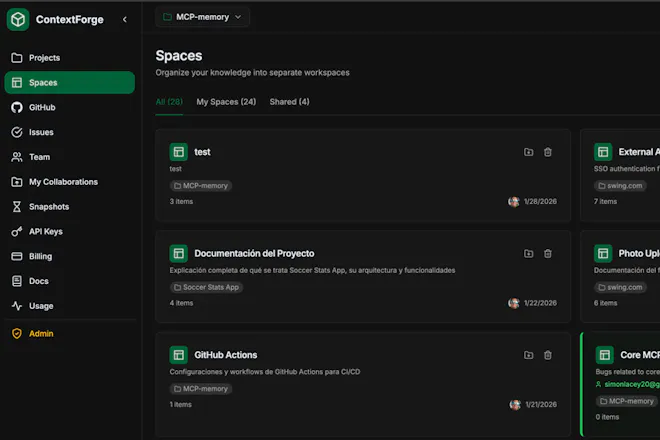Click the avatar beside 1/21/2026
The width and height of the screenshot is (660, 440).
point(515,405)
